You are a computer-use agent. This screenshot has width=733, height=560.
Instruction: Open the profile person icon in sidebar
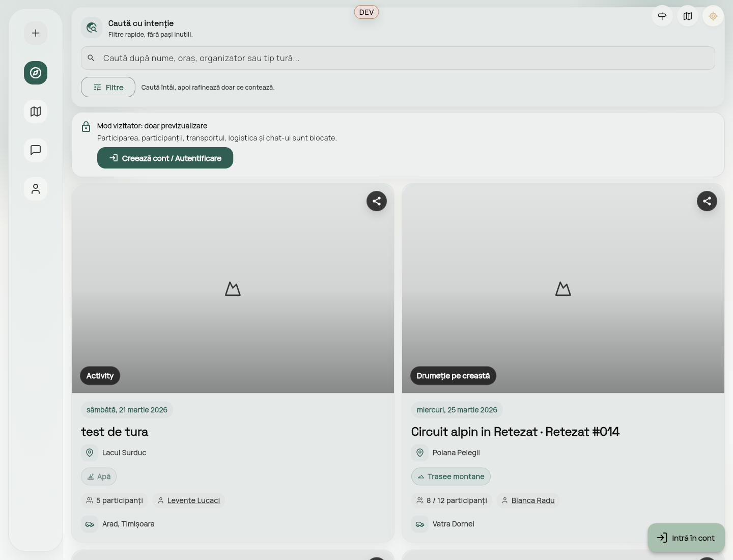[x=36, y=189]
